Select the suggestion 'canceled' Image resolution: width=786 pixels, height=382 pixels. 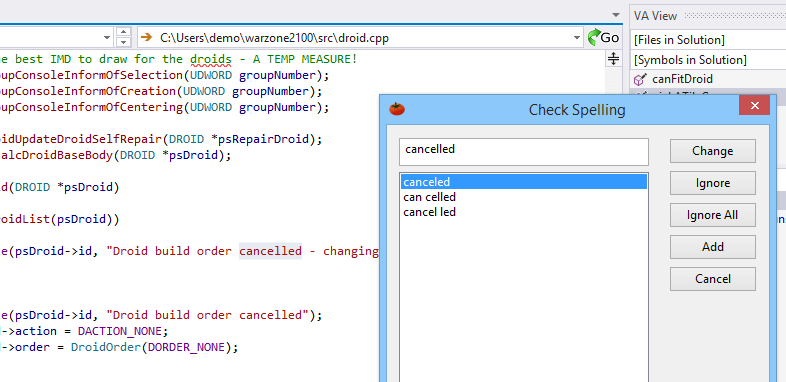coord(524,182)
